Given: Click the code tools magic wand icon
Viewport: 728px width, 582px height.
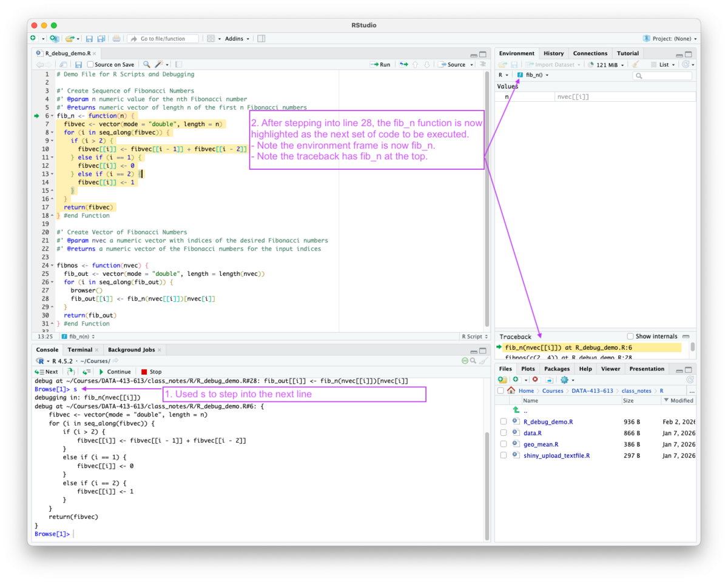Looking at the screenshot, I should (x=159, y=64).
